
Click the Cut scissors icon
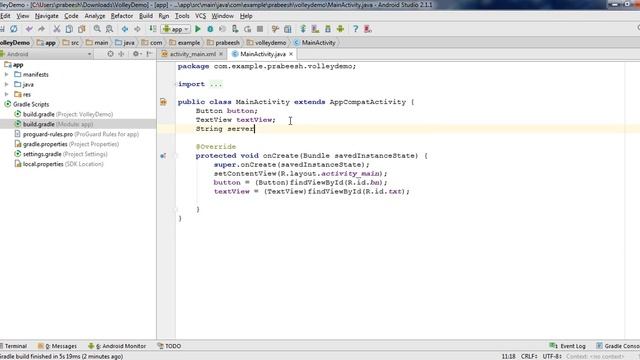pyautogui.click(x=57, y=29)
